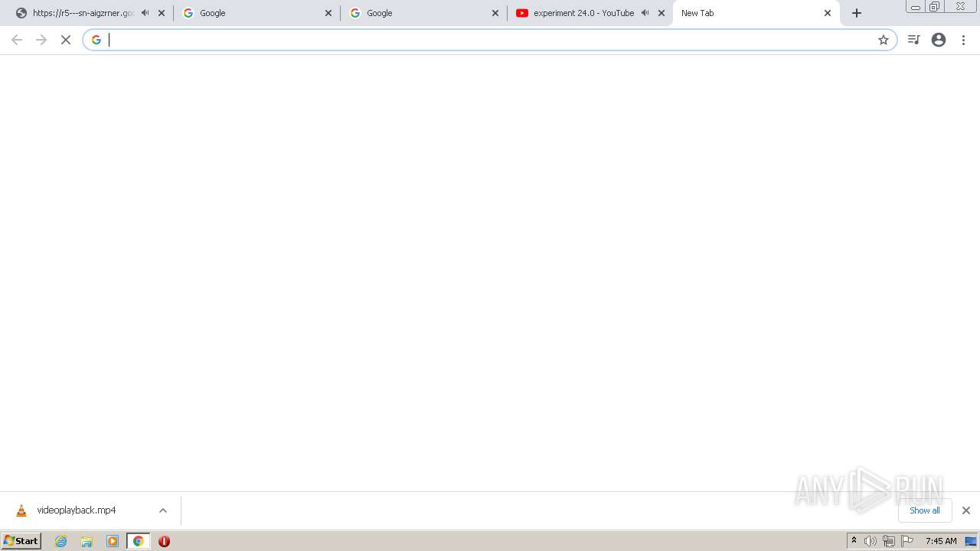Expand options for videoplayback.mp4 download
This screenshot has height=551, width=980.
pos(163,510)
